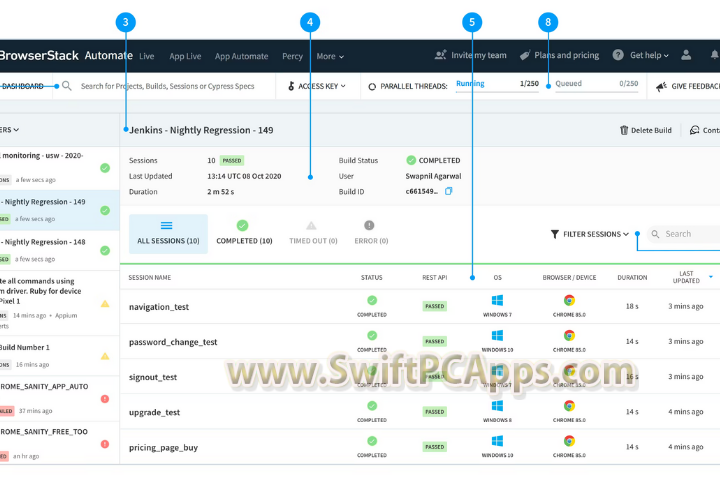Select the Timed Out (0) tab
Viewport: 720px width, 480px height.
coord(313,234)
